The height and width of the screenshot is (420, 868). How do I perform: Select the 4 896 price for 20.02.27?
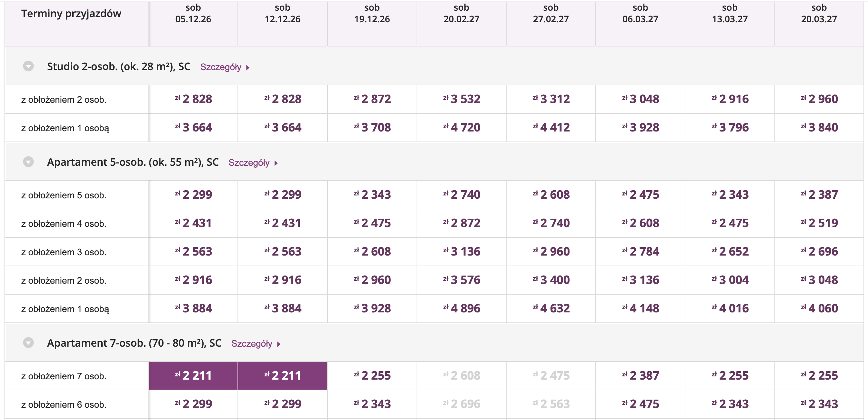coord(462,308)
